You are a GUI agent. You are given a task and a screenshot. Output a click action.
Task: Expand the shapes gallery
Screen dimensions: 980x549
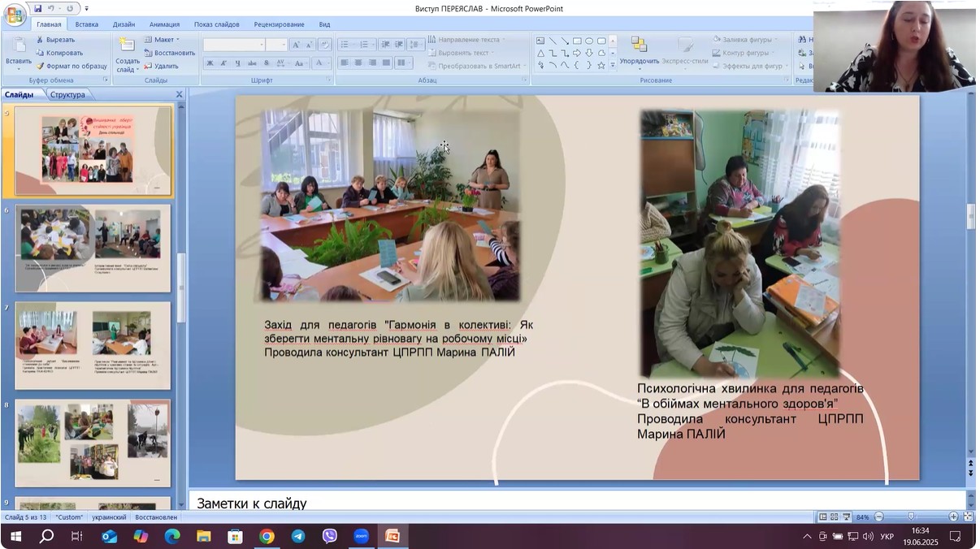coord(613,66)
